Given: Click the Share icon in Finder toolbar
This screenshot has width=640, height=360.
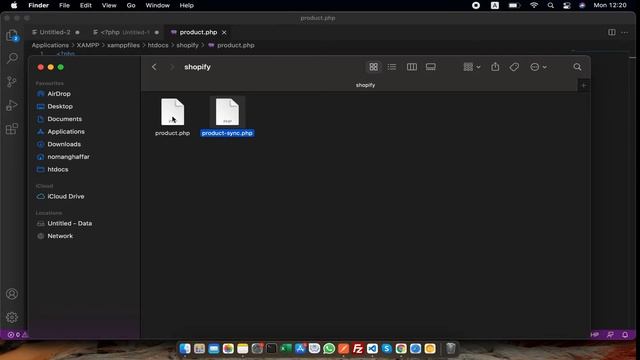Looking at the screenshot, I should 495,67.
